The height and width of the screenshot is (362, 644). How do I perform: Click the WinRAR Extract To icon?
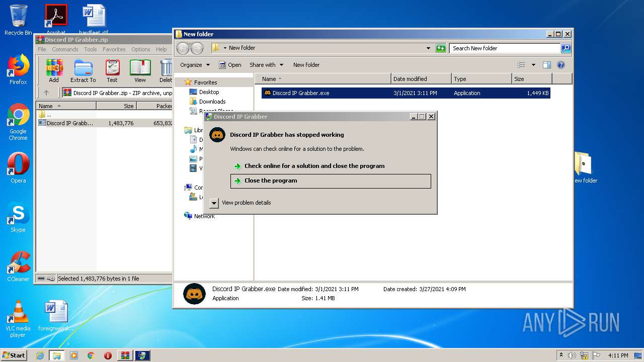point(83,71)
